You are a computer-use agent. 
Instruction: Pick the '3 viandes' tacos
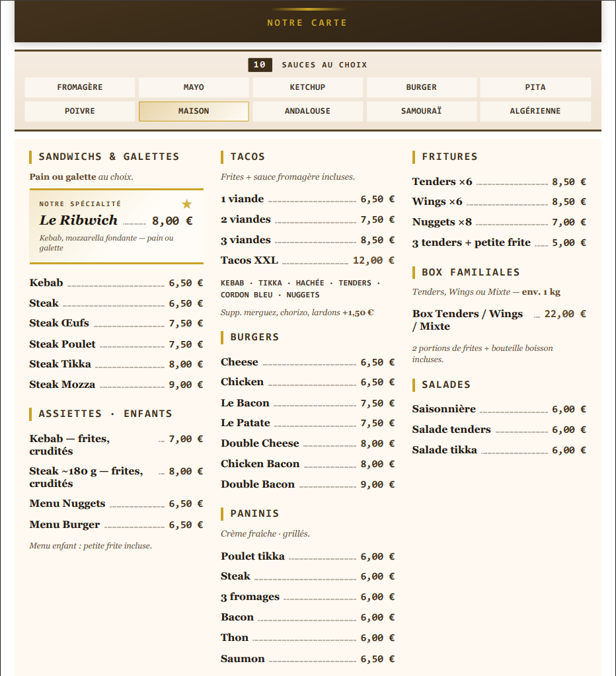point(308,240)
